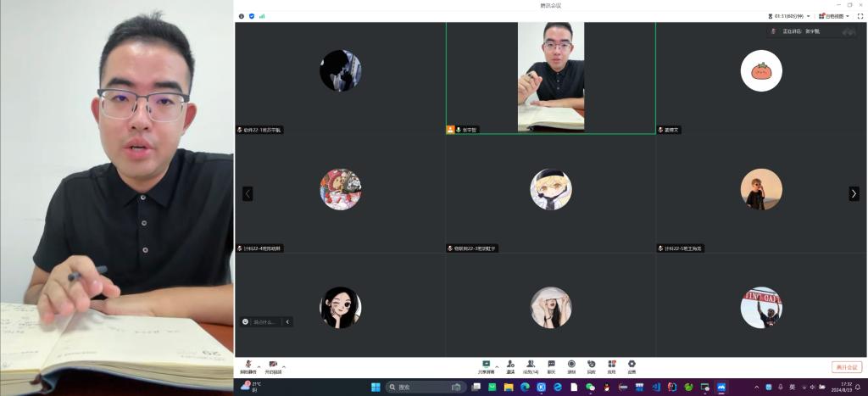Open the meeting Settings gear

(632, 365)
